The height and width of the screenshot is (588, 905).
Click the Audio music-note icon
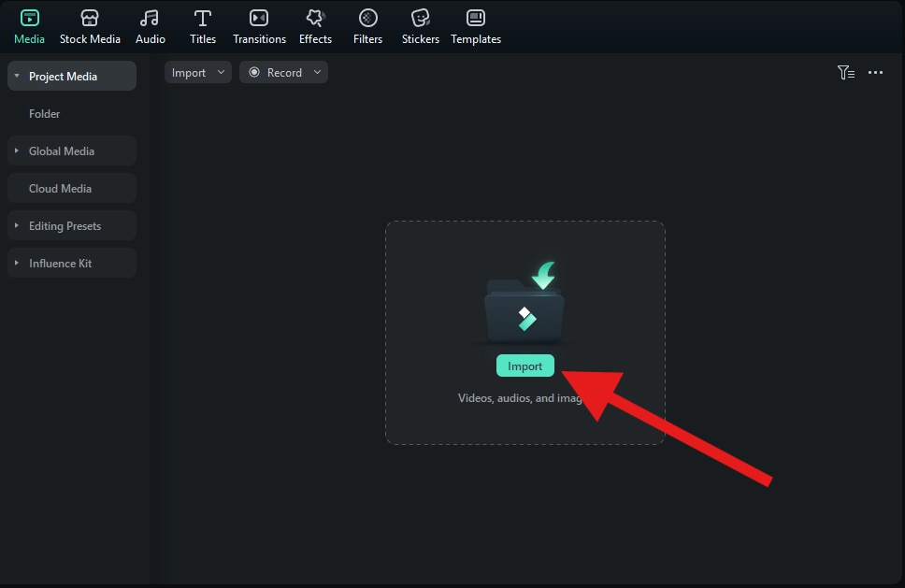150,17
